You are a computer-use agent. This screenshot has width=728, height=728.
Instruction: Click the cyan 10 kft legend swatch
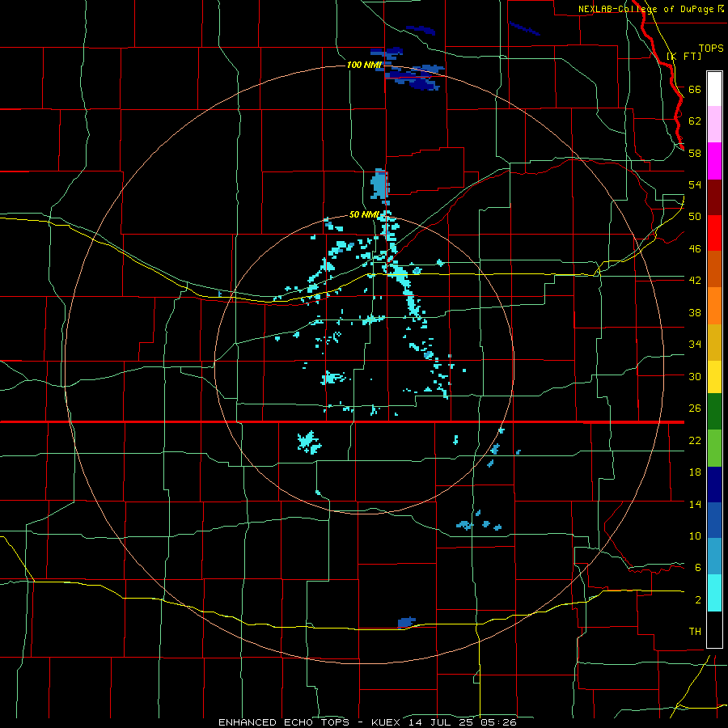click(x=714, y=592)
